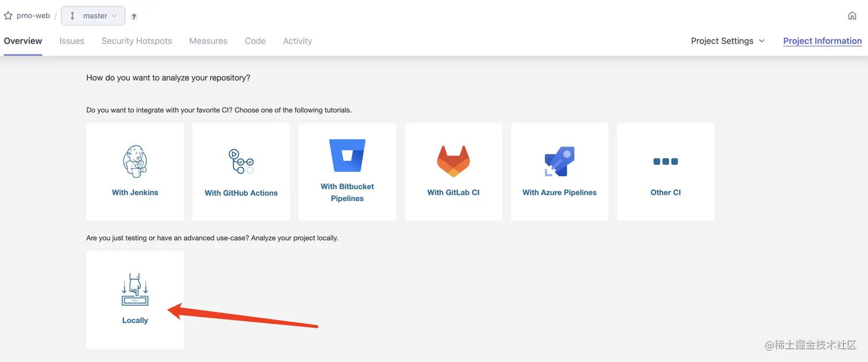Click the Jenkins butler icon
Image resolution: width=868 pixels, height=362 pixels.
point(135,161)
